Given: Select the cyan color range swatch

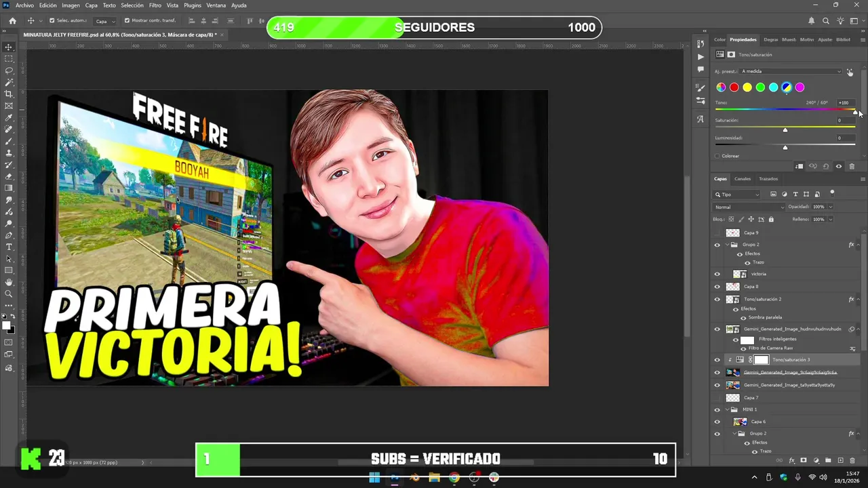Looking at the screenshot, I should pyautogui.click(x=773, y=87).
